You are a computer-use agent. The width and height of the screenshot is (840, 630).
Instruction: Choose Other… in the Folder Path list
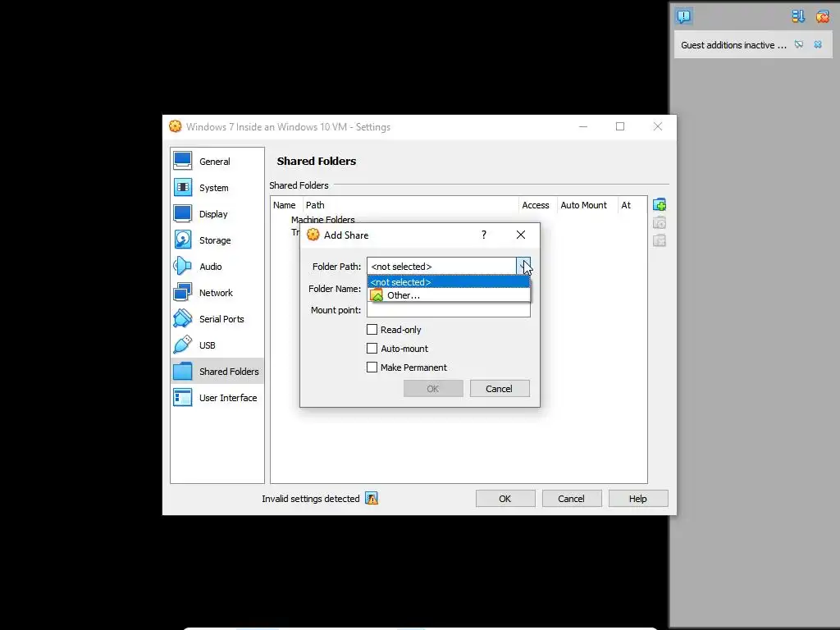pos(449,295)
